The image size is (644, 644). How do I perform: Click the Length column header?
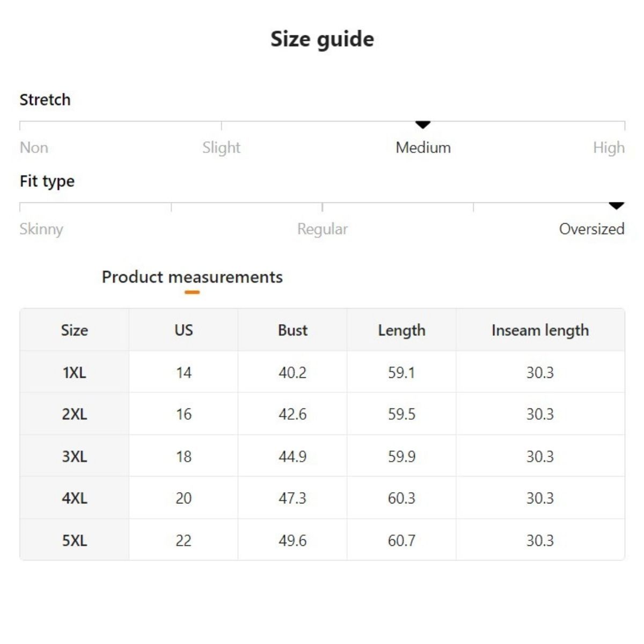(x=401, y=330)
